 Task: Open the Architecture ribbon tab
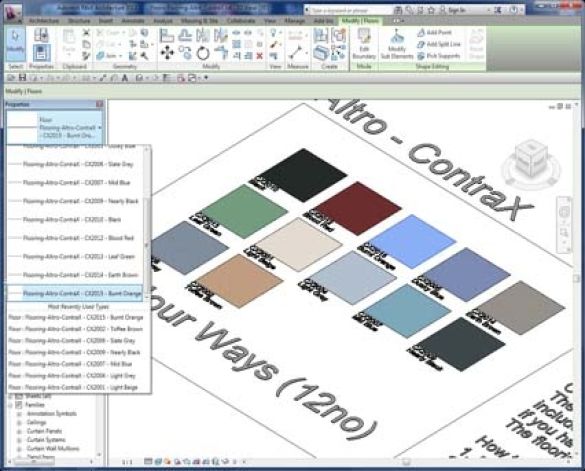pos(44,21)
